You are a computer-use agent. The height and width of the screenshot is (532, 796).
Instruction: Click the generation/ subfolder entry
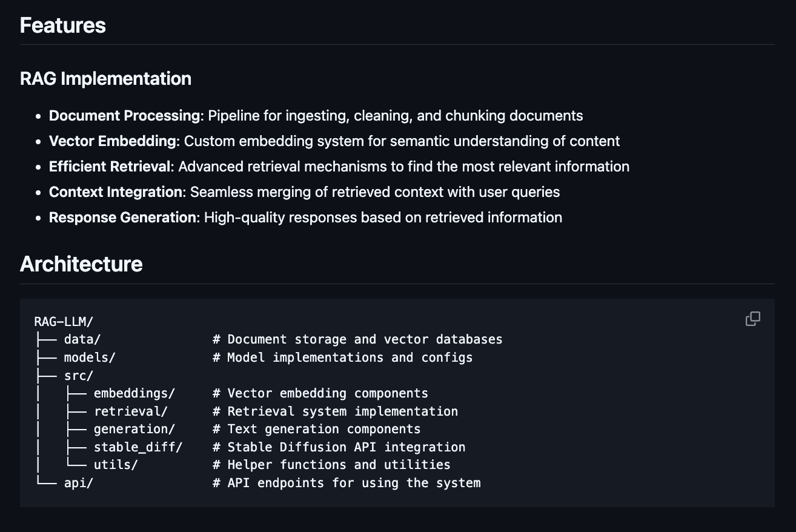click(x=134, y=429)
